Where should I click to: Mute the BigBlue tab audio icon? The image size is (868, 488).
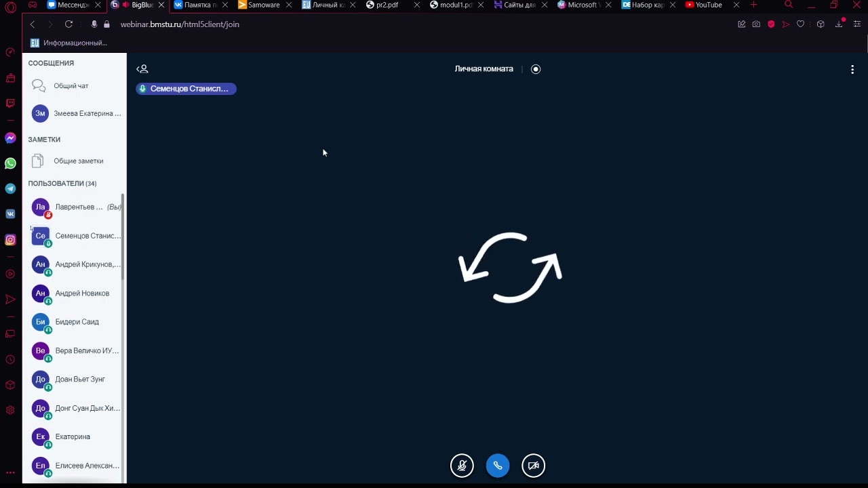(125, 5)
